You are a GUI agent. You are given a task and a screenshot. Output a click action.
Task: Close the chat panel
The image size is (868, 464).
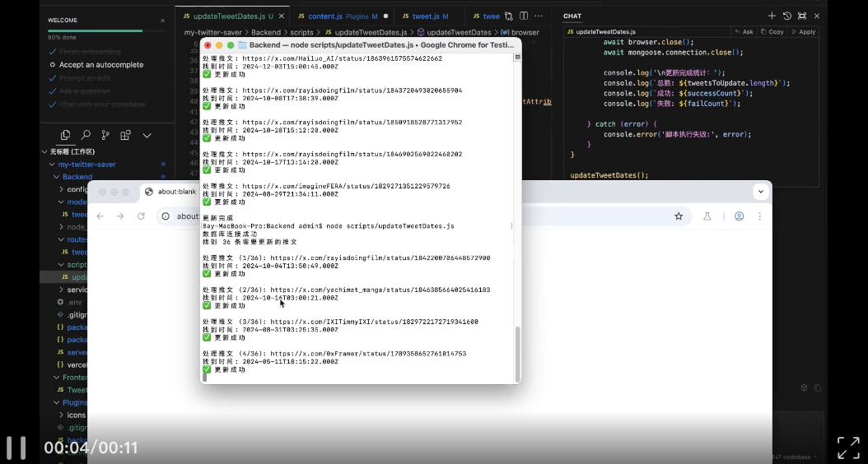coord(817,16)
